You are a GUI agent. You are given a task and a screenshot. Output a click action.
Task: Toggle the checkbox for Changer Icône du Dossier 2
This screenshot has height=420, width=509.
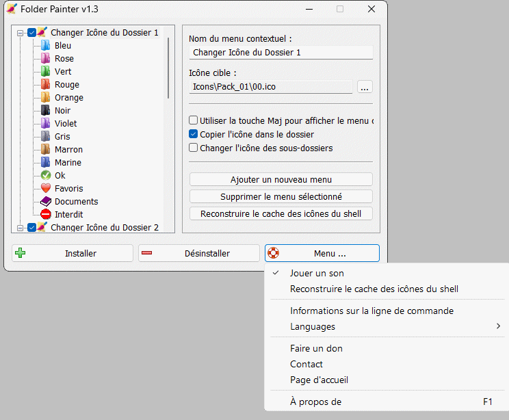(31, 227)
